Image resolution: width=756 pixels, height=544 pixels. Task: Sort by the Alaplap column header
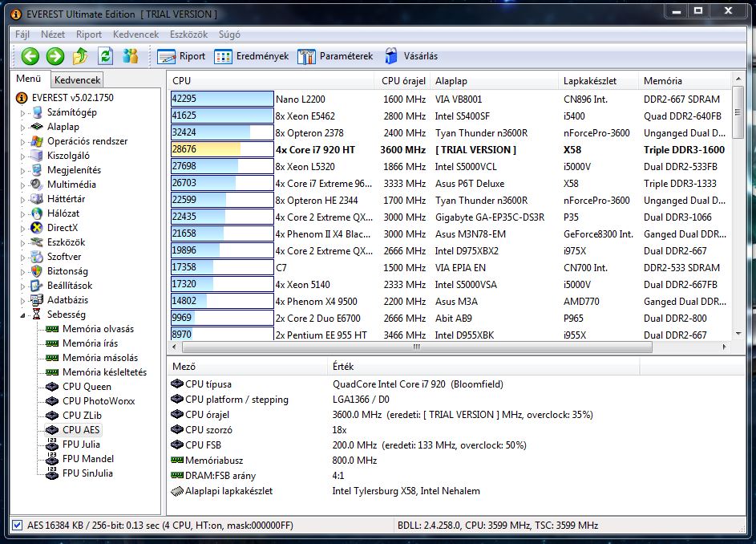(493, 80)
